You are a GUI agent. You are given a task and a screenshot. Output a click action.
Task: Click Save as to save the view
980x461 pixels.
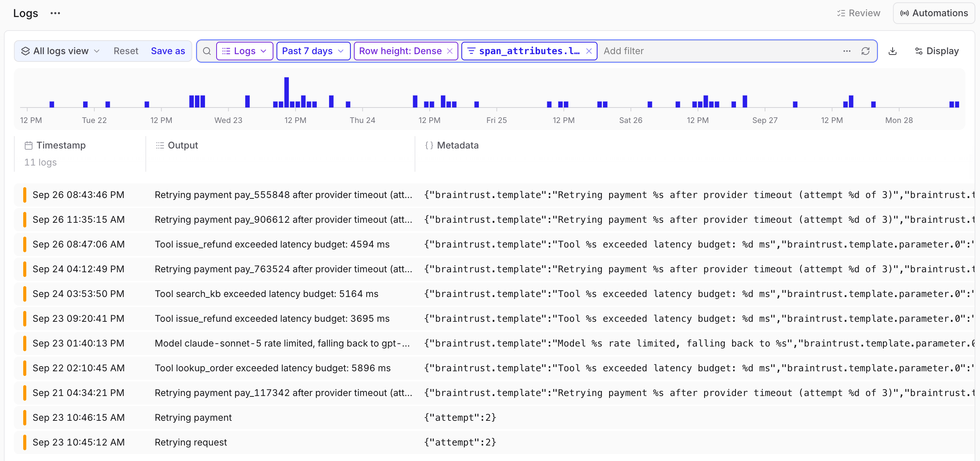click(x=168, y=51)
